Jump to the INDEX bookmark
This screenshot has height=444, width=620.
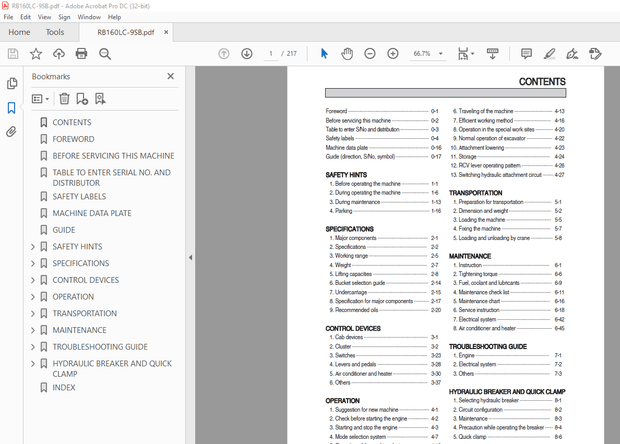pyautogui.click(x=64, y=387)
